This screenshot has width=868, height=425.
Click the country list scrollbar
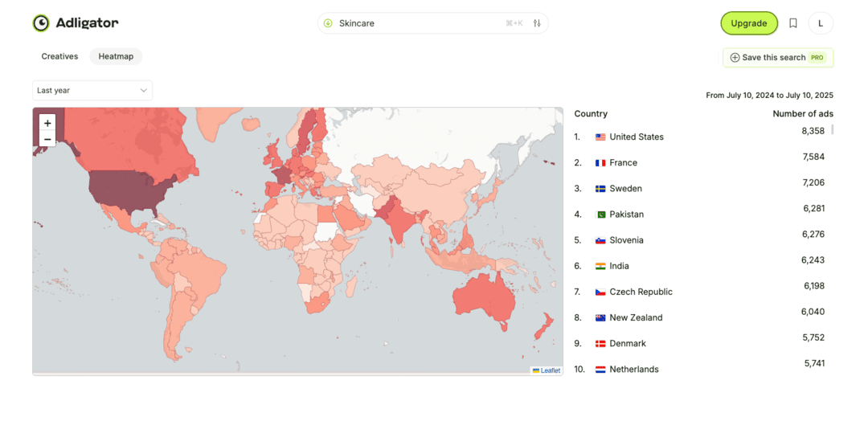832,129
